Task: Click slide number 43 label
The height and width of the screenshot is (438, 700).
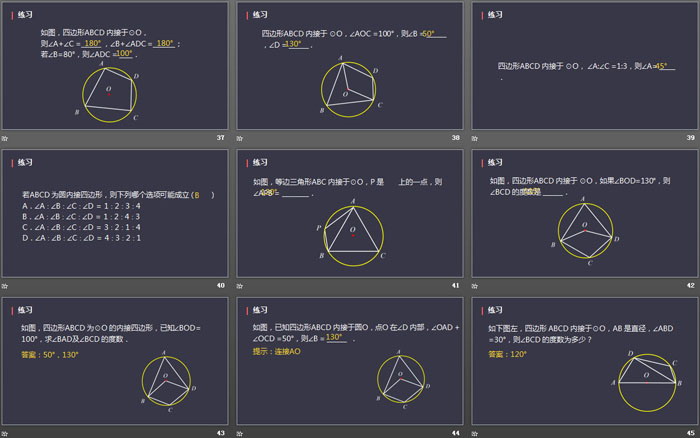Action: click(x=221, y=433)
